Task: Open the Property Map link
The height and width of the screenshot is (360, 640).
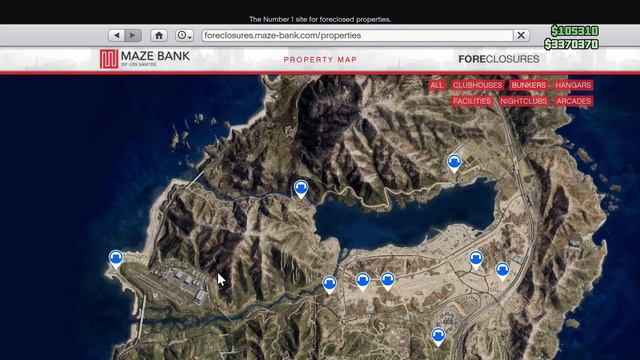Action: [320, 60]
